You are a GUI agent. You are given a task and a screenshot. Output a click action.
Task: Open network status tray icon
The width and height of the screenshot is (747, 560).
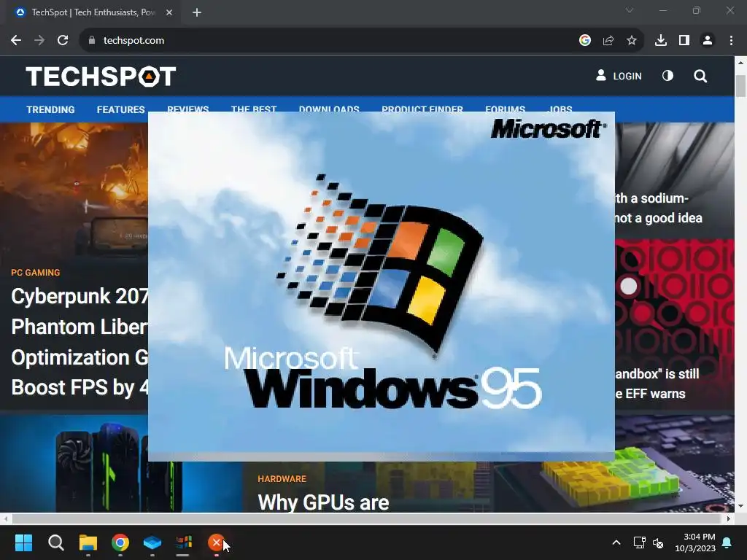(x=639, y=542)
